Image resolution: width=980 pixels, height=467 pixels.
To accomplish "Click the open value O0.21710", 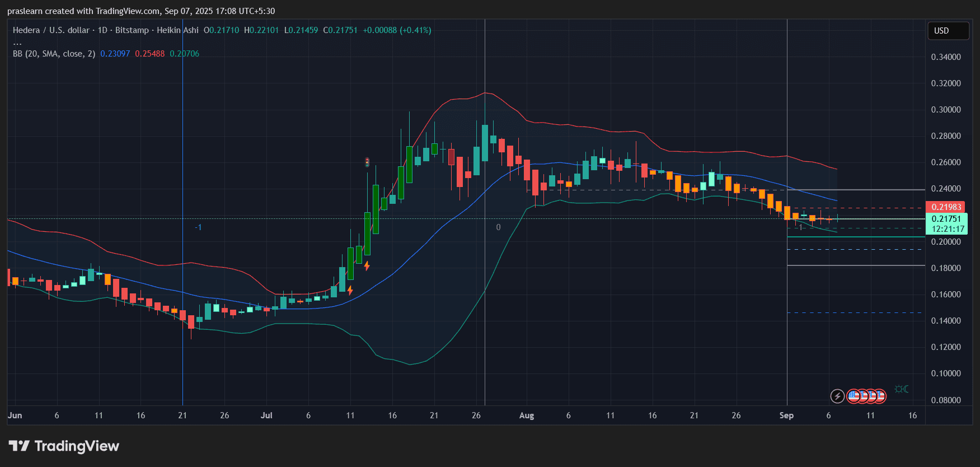I will (x=221, y=30).
